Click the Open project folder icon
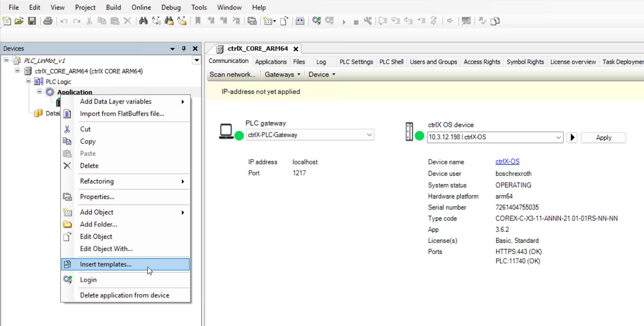This screenshot has height=326, width=644. pos(19,21)
